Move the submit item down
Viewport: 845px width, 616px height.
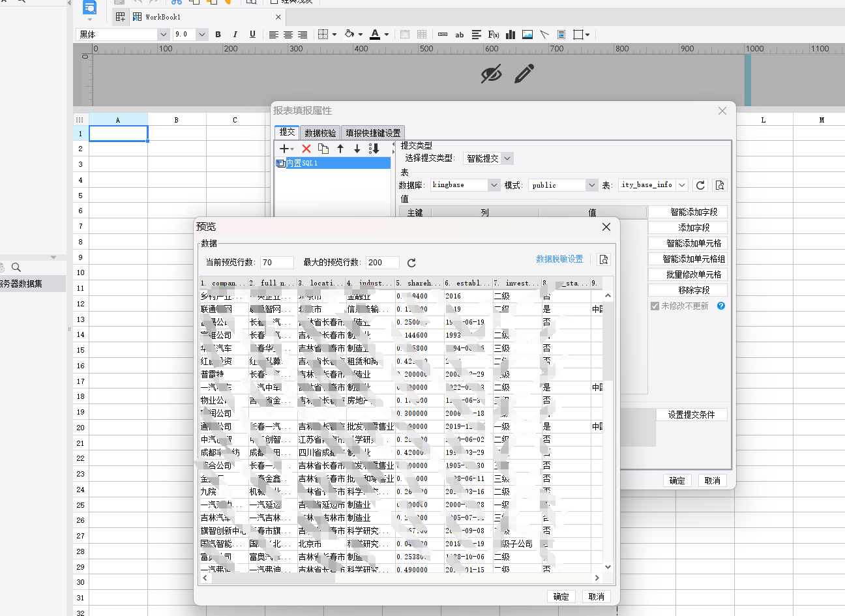coord(357,149)
